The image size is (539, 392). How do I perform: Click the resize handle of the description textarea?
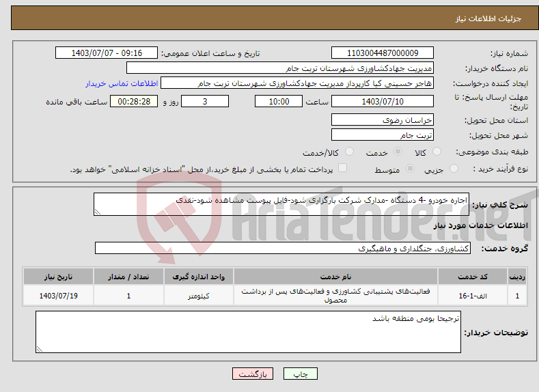coord(97,212)
